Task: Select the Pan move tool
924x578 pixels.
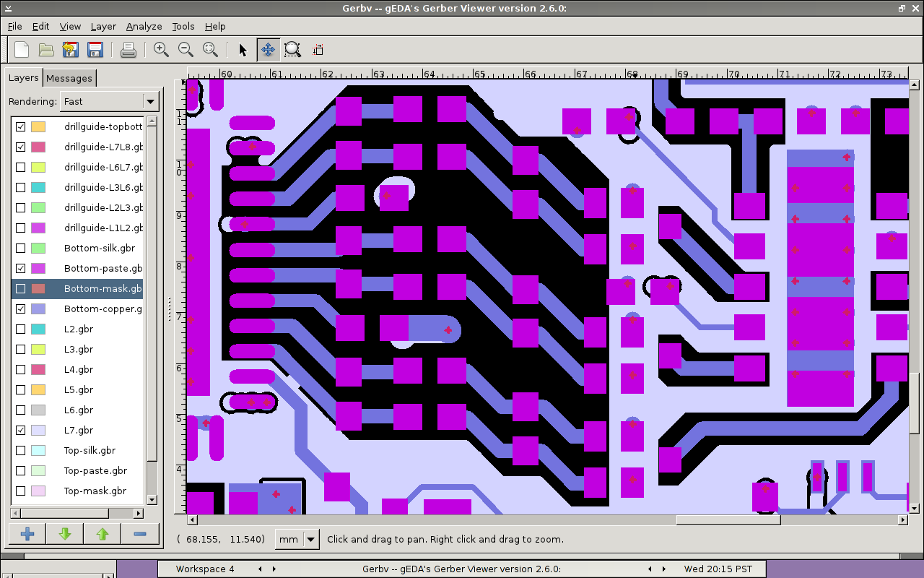Action: [x=268, y=50]
